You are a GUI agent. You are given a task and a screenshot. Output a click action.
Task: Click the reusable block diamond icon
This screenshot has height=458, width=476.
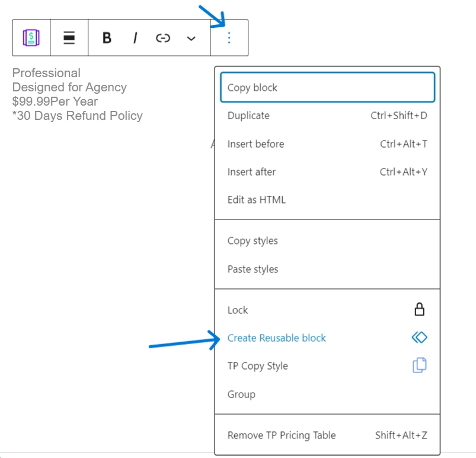click(x=419, y=338)
